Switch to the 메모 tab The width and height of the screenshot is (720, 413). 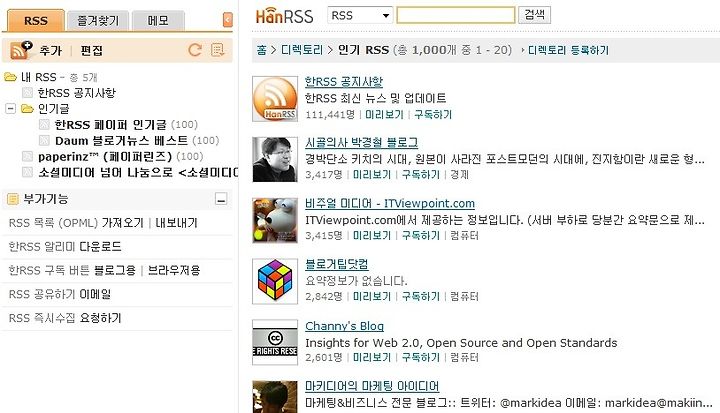point(158,21)
